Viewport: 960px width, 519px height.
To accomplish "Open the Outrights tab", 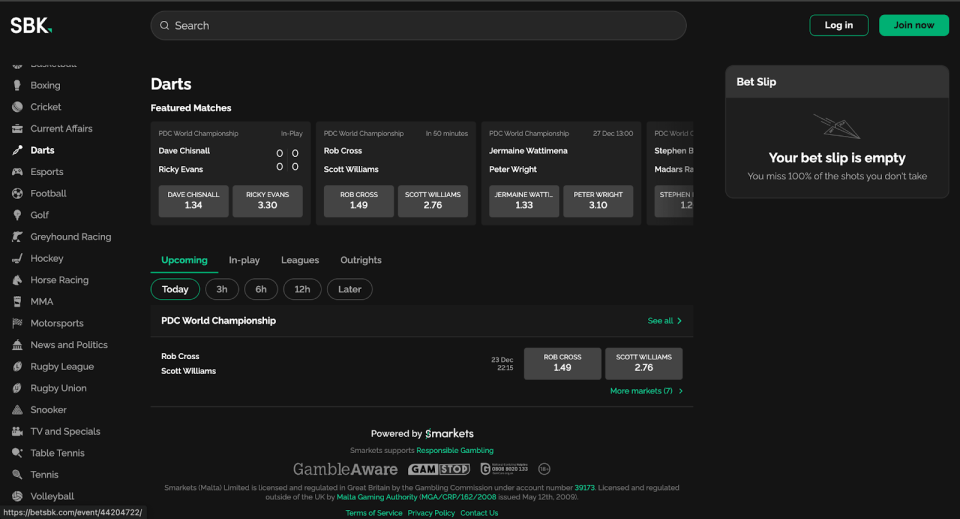I will click(x=361, y=260).
